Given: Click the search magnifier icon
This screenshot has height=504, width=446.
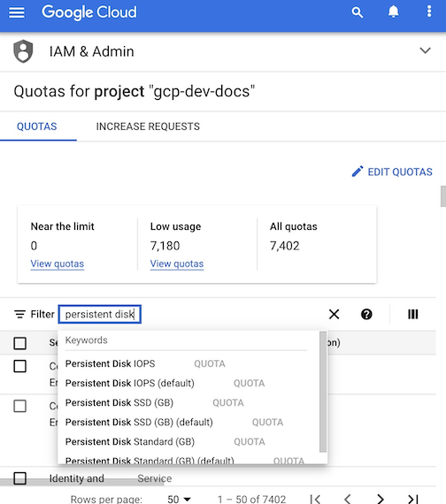Looking at the screenshot, I should coord(358,12).
